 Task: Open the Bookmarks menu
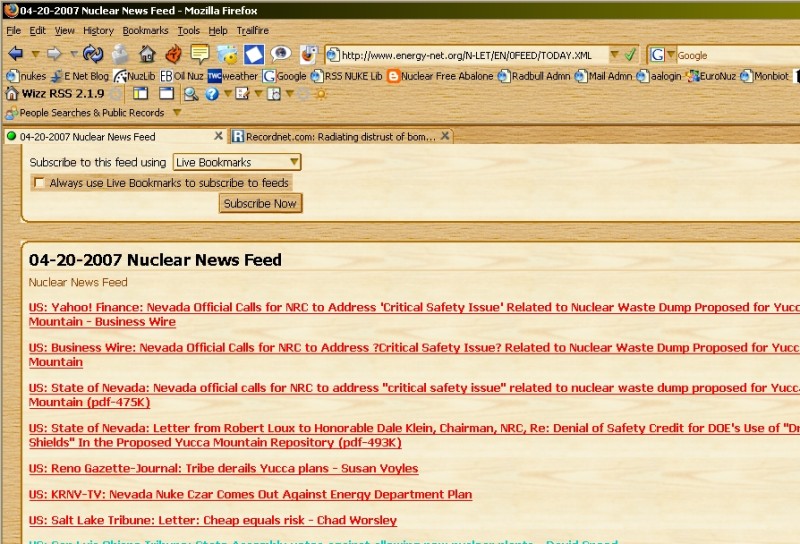pos(145,31)
